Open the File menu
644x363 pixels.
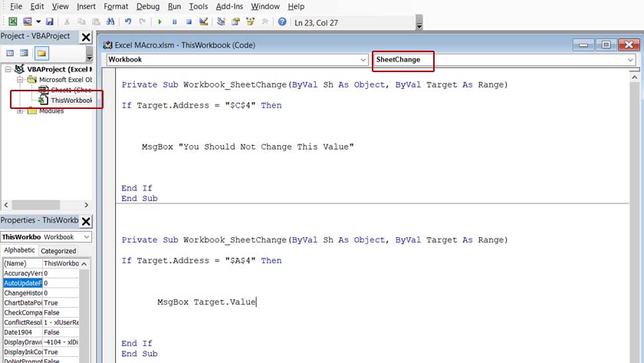[x=16, y=7]
